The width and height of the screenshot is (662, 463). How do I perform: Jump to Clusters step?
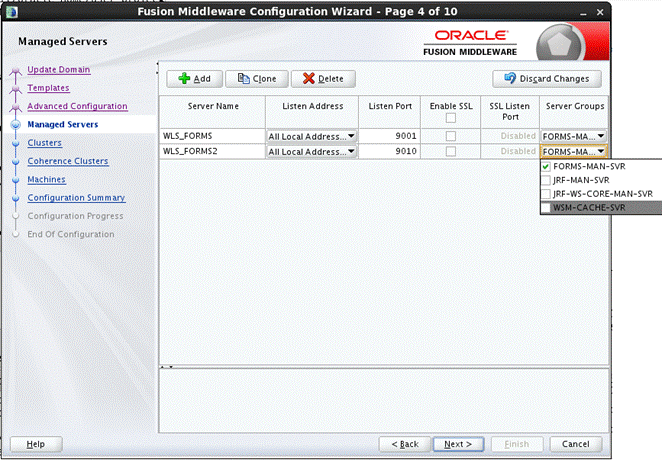click(44, 143)
